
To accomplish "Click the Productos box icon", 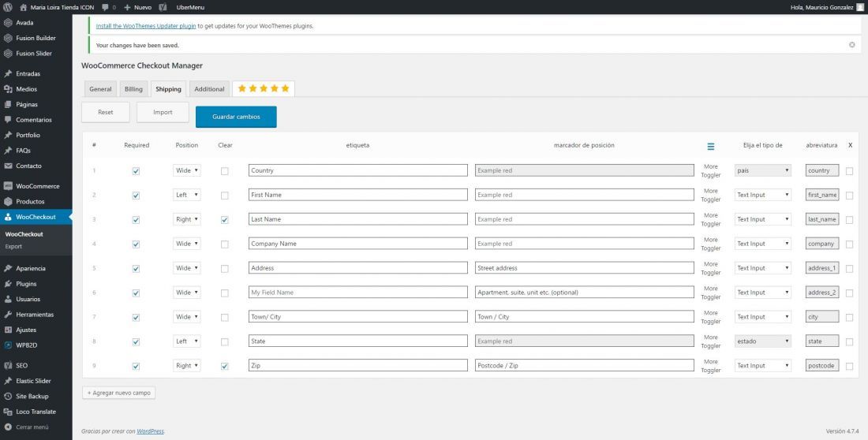I will click(8, 201).
